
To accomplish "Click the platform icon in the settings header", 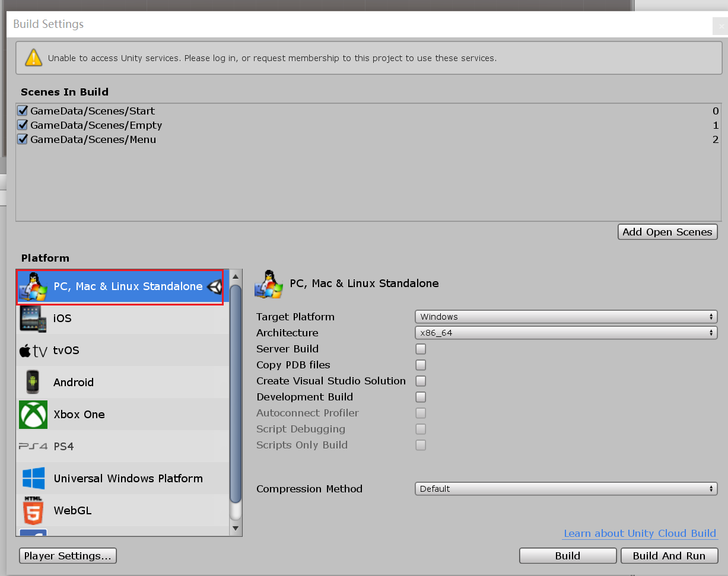I will [269, 284].
